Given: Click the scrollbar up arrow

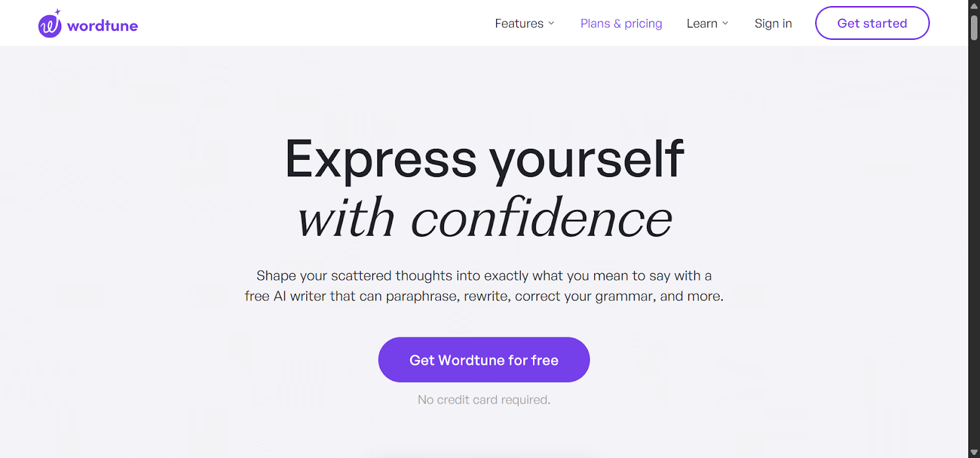Looking at the screenshot, I should [x=973, y=5].
